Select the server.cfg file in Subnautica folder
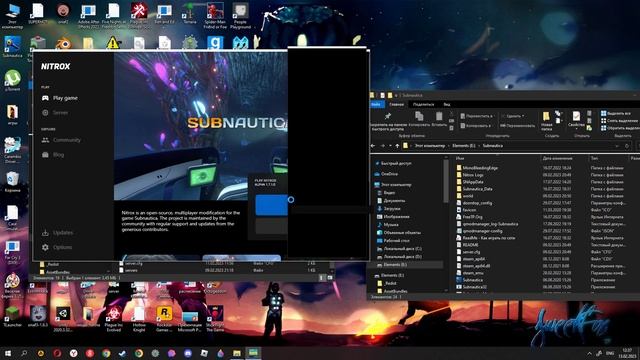 [x=471, y=252]
